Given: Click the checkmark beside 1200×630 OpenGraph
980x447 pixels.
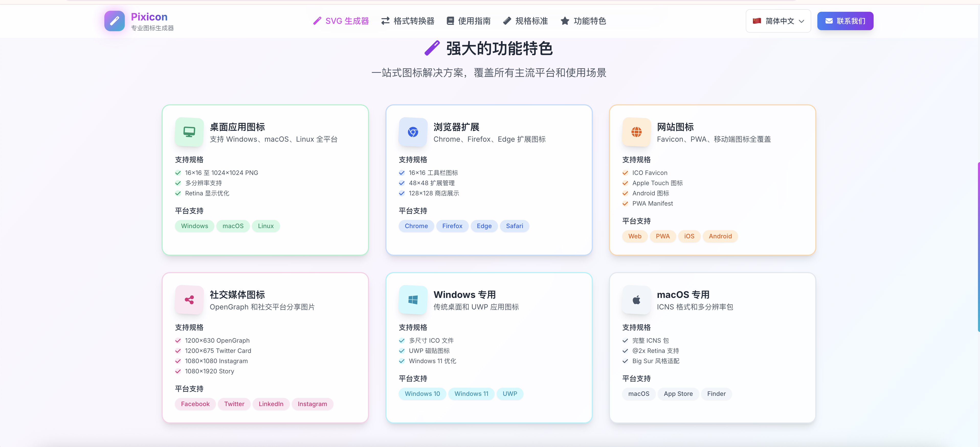Looking at the screenshot, I should 178,340.
